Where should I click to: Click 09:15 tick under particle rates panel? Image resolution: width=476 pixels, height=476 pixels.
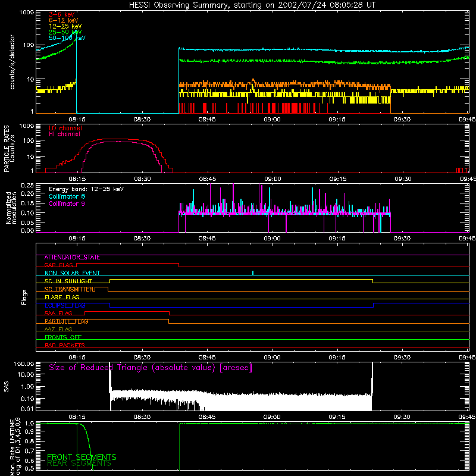(337, 179)
